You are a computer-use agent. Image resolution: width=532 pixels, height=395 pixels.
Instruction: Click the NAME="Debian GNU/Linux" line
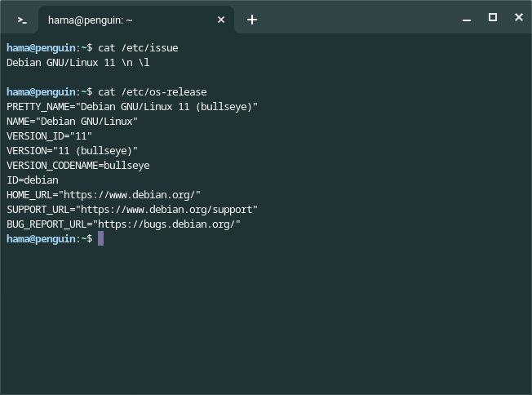(73, 122)
